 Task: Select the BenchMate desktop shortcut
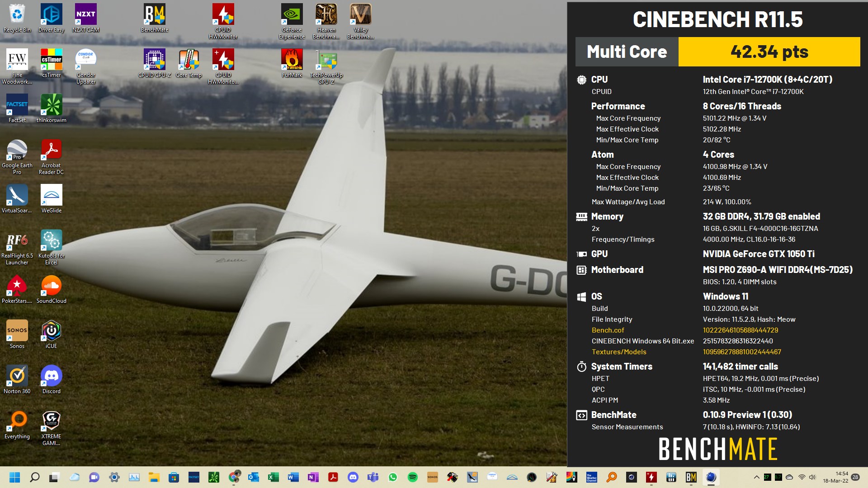click(x=155, y=19)
